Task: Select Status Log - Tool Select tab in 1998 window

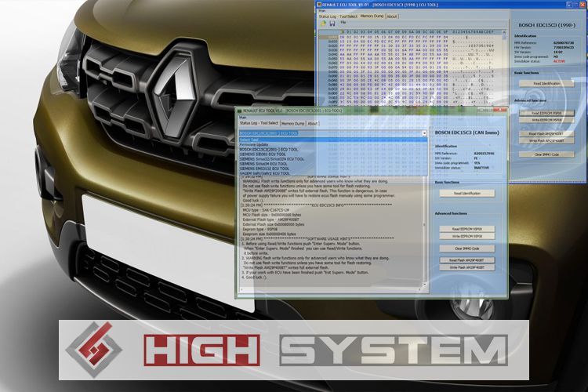Action: click(338, 16)
